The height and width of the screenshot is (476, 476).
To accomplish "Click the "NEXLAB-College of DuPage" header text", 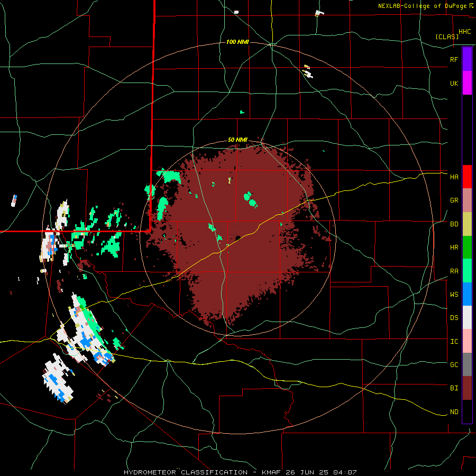I will tap(422, 6).
